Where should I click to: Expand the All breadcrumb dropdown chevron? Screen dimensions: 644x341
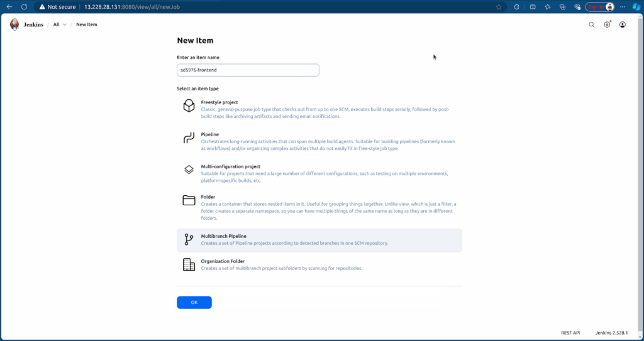pyautogui.click(x=65, y=24)
